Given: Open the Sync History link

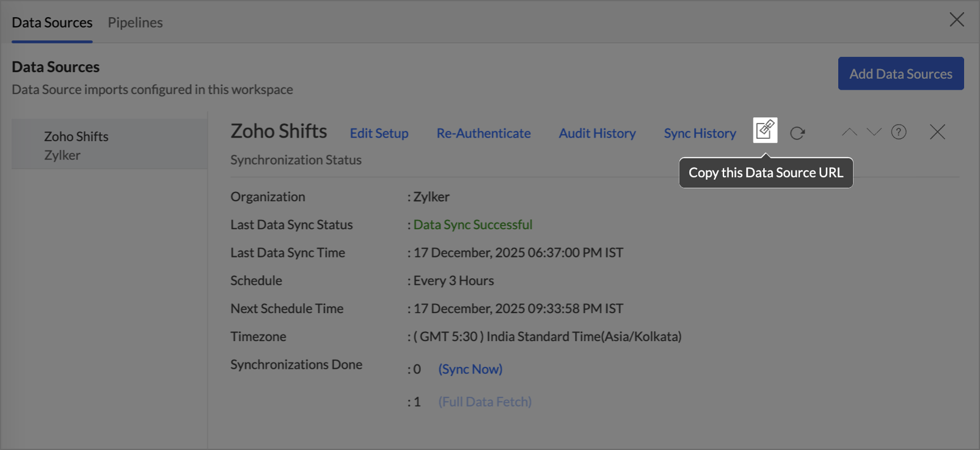Looking at the screenshot, I should [700, 133].
